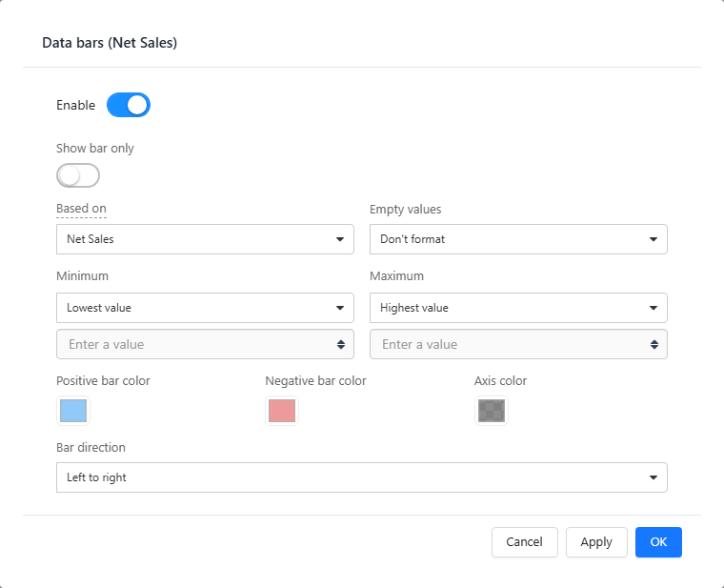Click the Maximum label
Screen dimensions: 724x588
click(x=396, y=275)
